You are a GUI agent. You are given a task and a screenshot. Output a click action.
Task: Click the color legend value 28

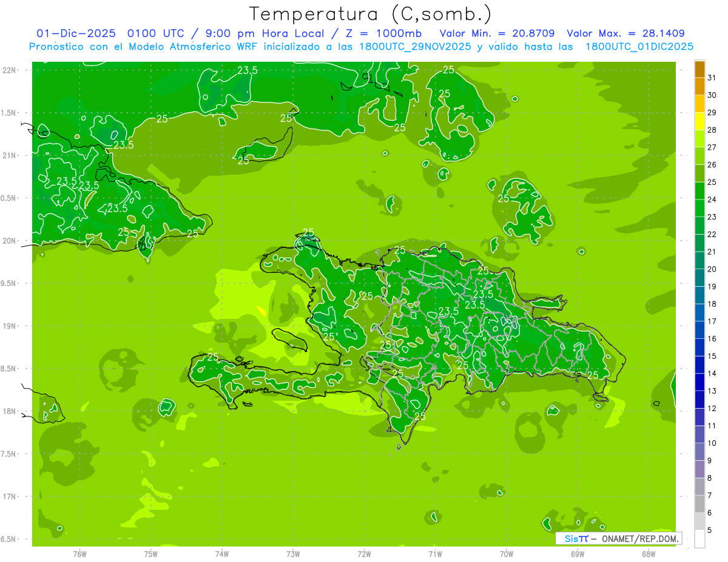coord(712,130)
